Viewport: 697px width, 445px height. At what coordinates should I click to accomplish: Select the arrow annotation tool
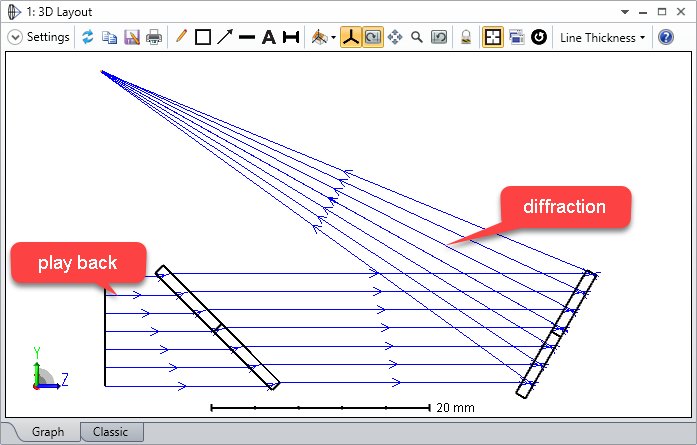point(225,37)
